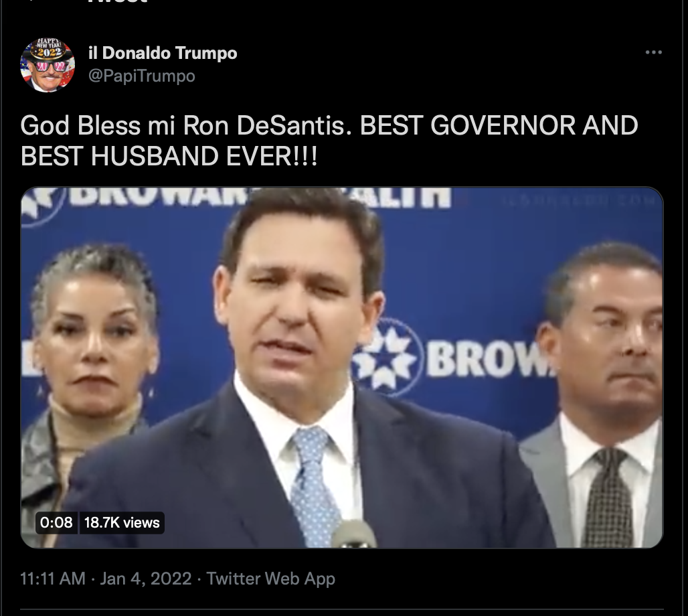This screenshot has height=616, width=688.
Task: Click the 18.7K views counter
Action: click(x=122, y=522)
